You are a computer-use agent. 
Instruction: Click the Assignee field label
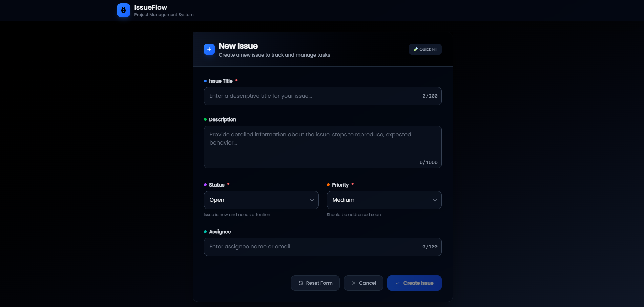pyautogui.click(x=220, y=232)
